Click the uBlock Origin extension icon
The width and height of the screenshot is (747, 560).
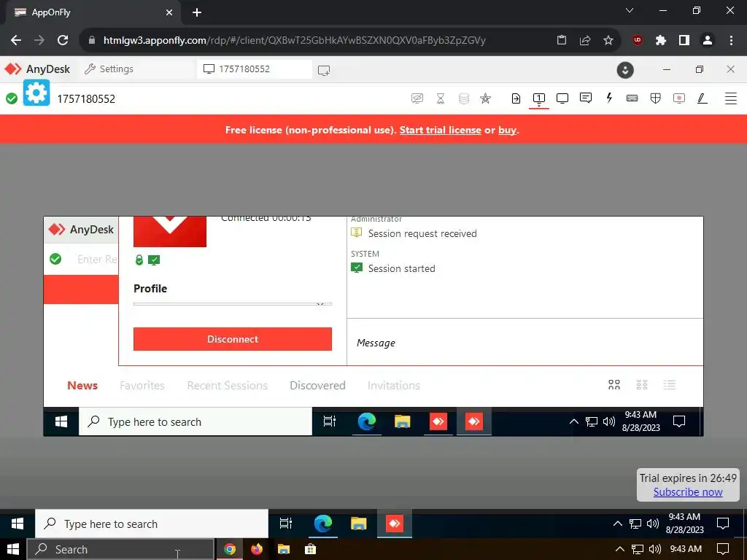pos(638,40)
